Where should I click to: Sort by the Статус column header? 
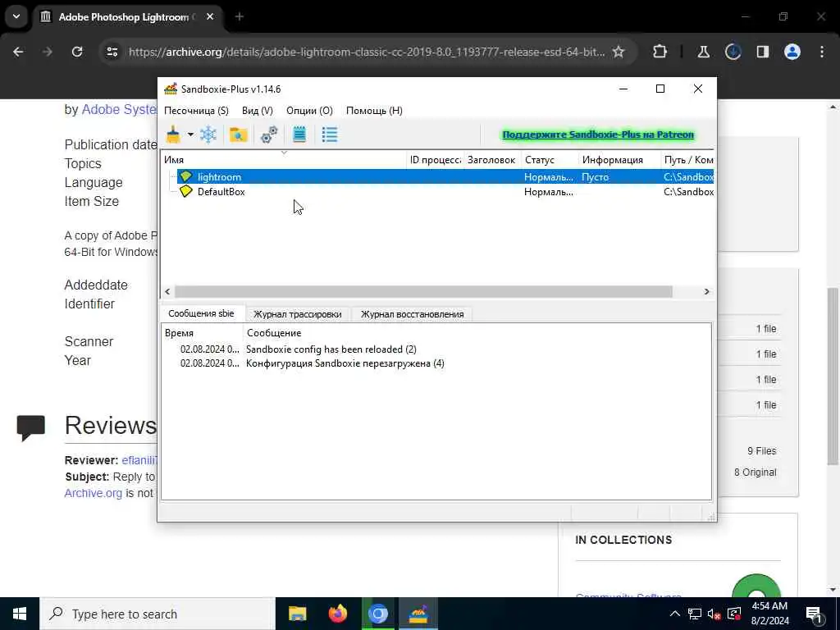tap(550, 160)
